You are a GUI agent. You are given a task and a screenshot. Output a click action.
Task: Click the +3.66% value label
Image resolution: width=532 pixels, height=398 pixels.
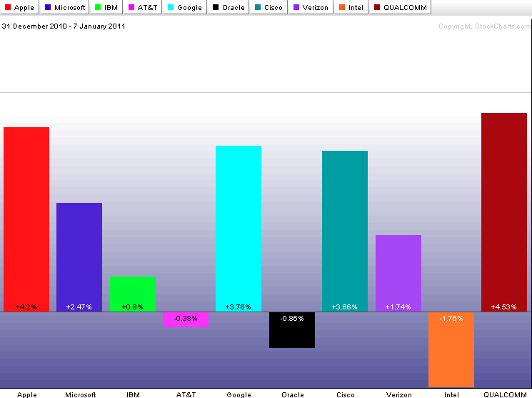coord(344,307)
